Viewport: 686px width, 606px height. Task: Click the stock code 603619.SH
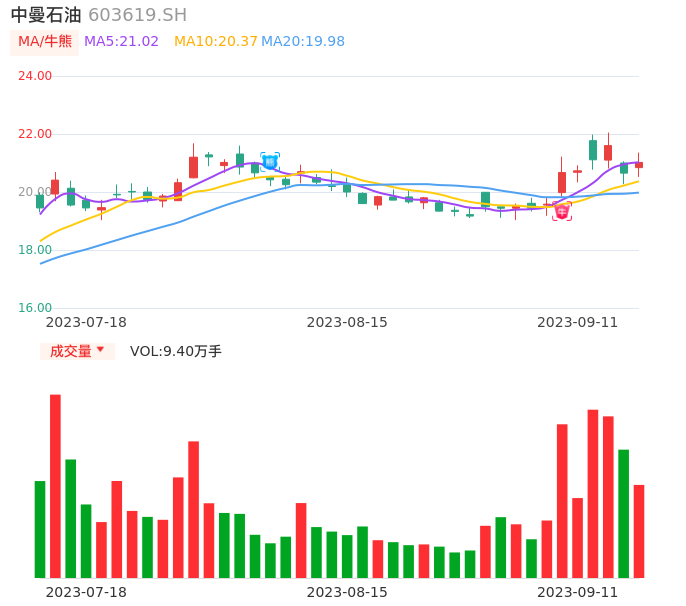coord(137,15)
